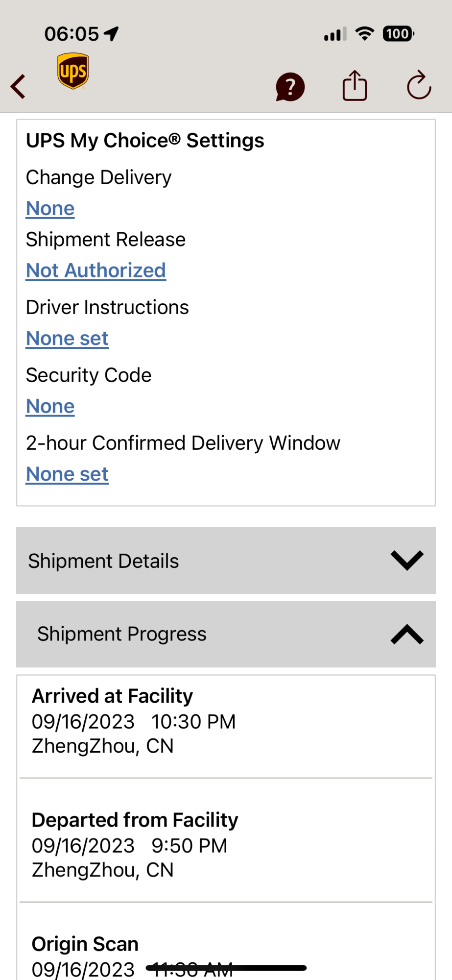
Task: Open 2-hour Delivery Window 'None set' link
Action: click(x=67, y=474)
